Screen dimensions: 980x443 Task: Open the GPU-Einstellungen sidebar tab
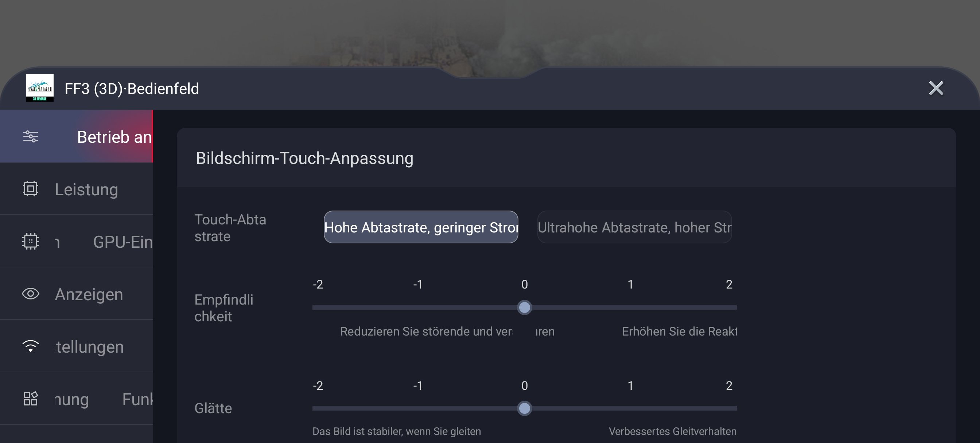pos(122,242)
